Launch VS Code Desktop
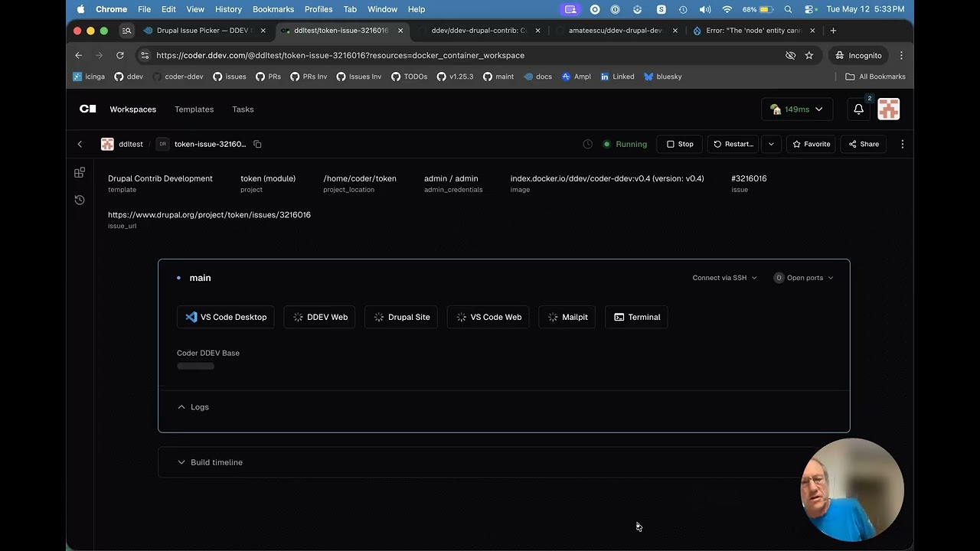Image resolution: width=980 pixels, height=551 pixels. [226, 317]
